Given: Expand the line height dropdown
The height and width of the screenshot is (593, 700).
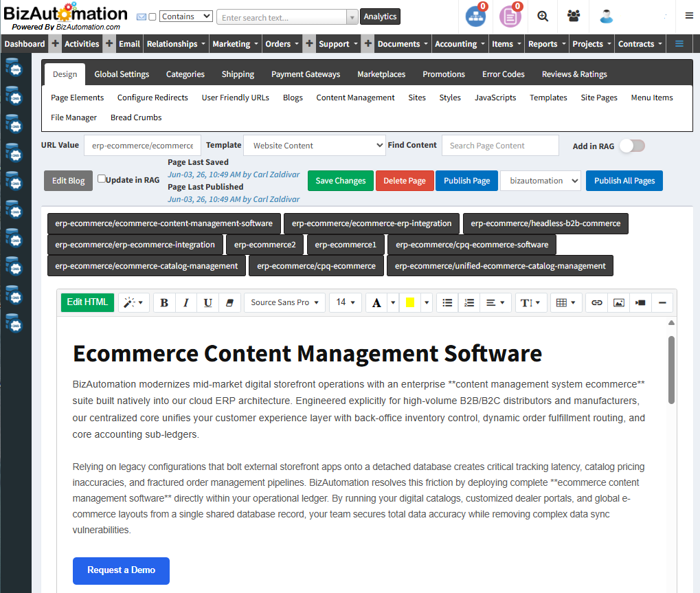Looking at the screenshot, I should (531, 303).
